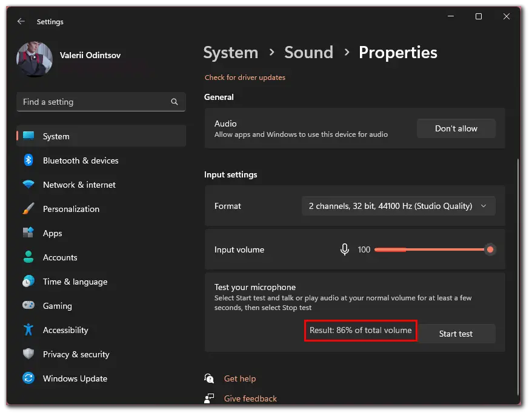Open Check for driver updates link
532x416 pixels.
click(245, 78)
